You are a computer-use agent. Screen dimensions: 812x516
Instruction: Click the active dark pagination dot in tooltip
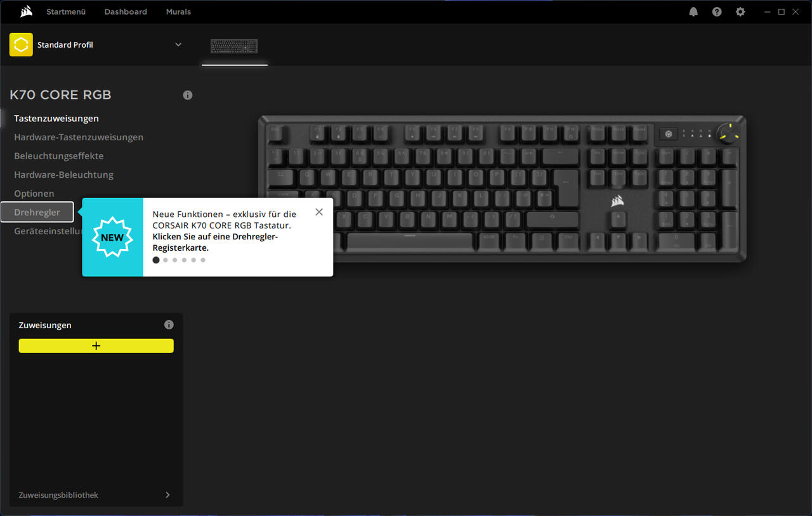click(156, 260)
